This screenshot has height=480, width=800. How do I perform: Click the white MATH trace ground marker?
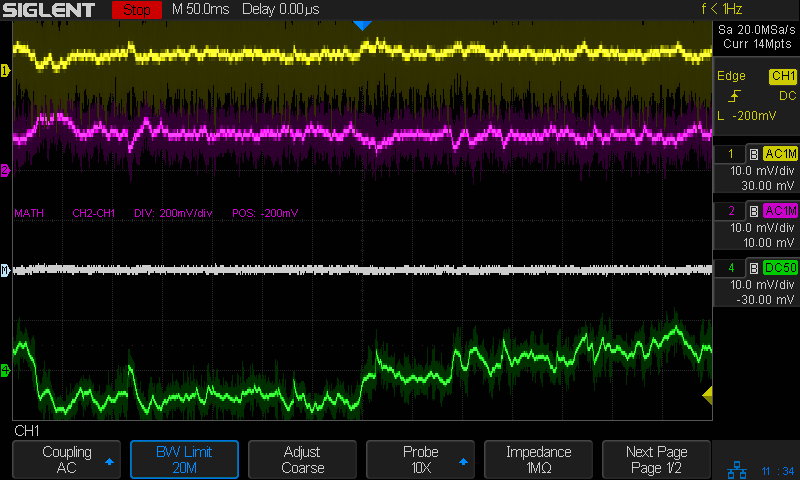tap(5, 270)
